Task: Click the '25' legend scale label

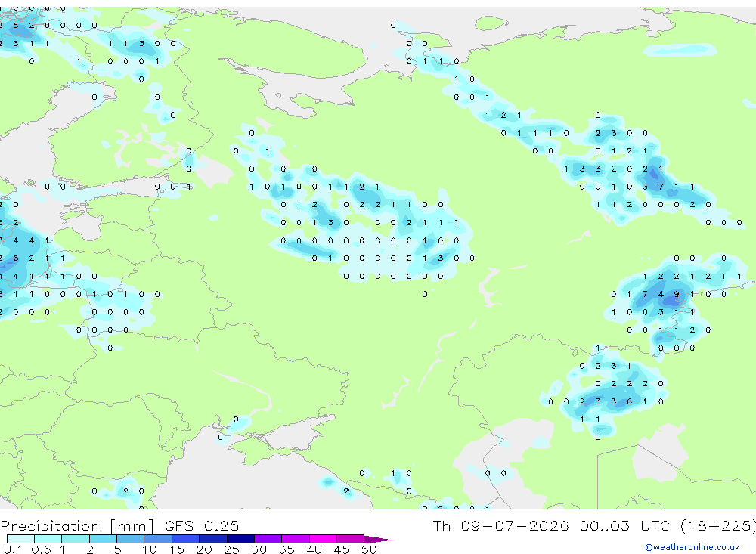Action: 231,549
